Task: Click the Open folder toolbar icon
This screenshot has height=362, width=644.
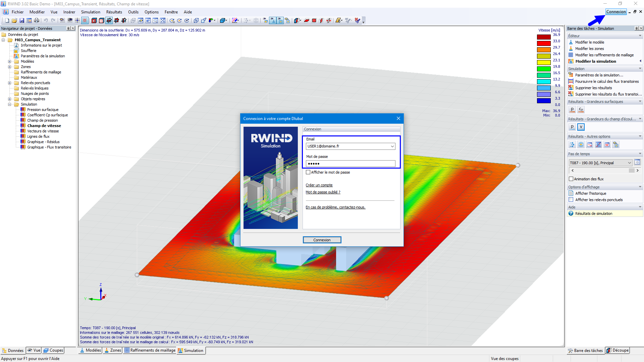Action: pos(14,20)
